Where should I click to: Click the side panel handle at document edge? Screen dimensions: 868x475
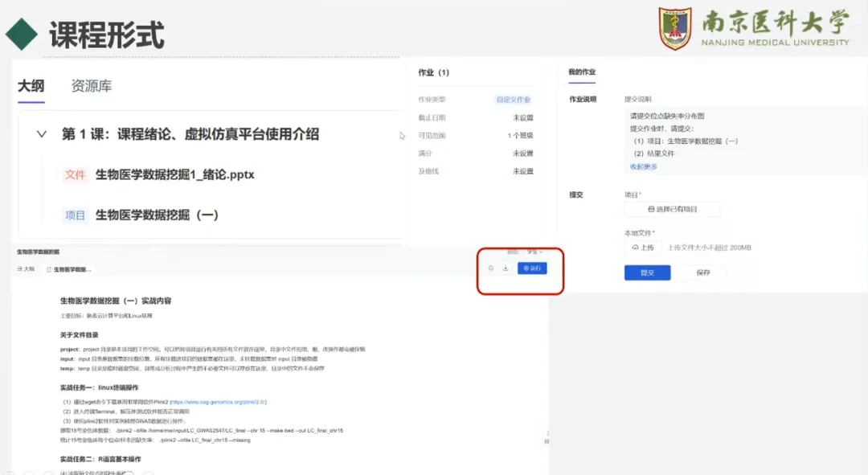click(x=547, y=437)
